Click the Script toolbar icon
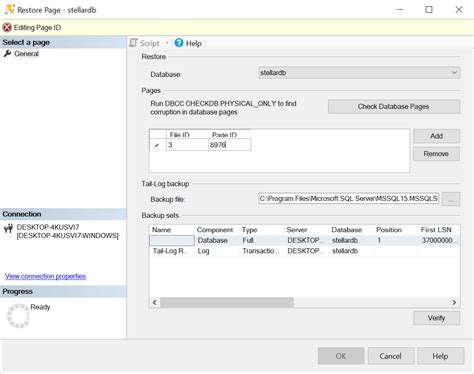Screen dimensions: 474x374 (x=134, y=43)
